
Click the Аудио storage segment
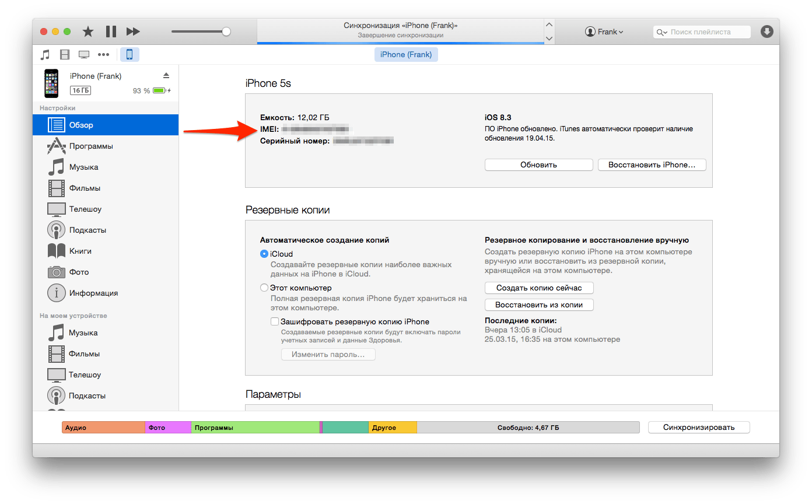(x=103, y=428)
